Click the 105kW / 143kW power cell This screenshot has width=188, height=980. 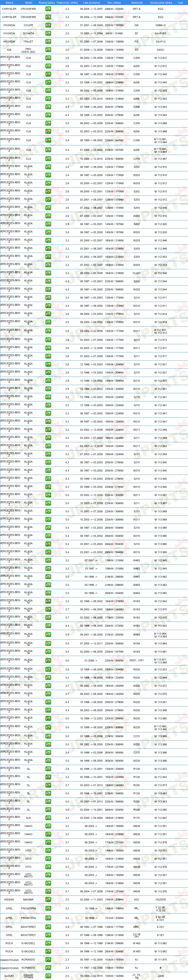[x=114, y=49]
